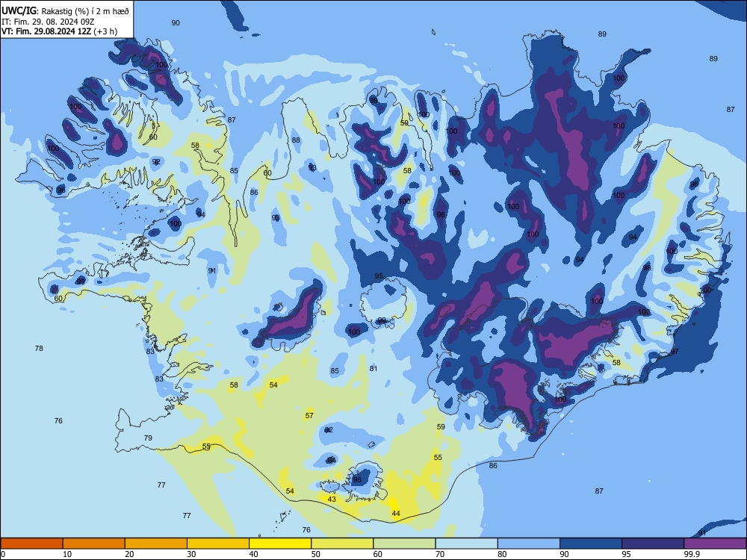The image size is (747, 560).
Task: Click the 0–10 dark orange legend swatch
Action: tap(31, 544)
